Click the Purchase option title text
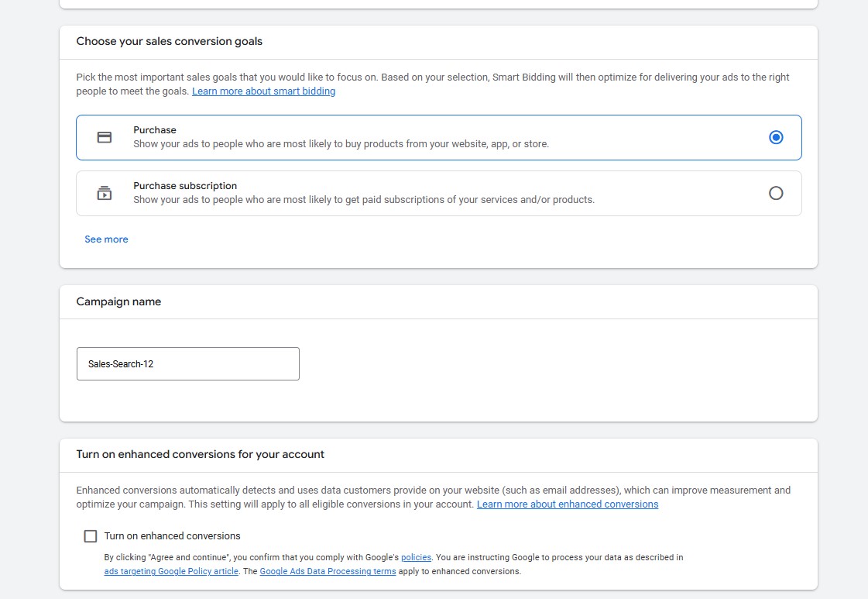This screenshot has width=868, height=599. [x=155, y=130]
